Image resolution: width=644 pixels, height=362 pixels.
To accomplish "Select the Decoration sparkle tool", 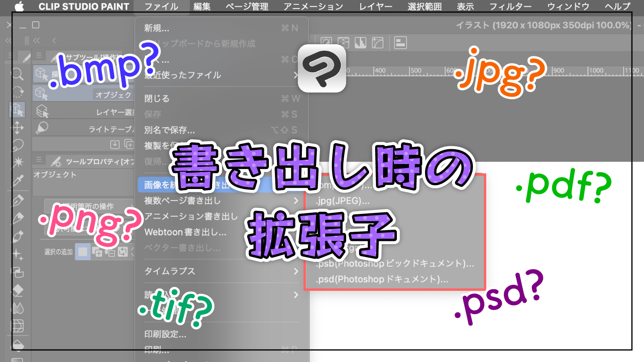I will [17, 254].
